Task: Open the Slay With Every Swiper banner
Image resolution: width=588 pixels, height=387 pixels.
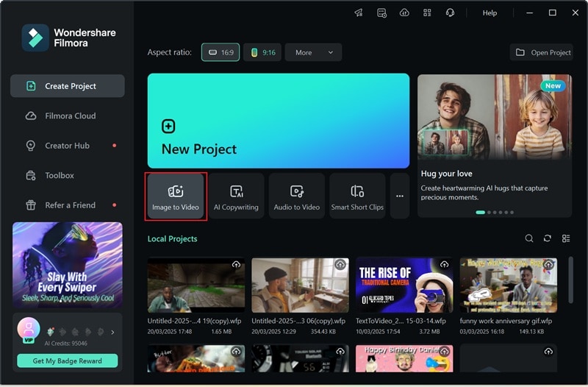Action: click(68, 265)
